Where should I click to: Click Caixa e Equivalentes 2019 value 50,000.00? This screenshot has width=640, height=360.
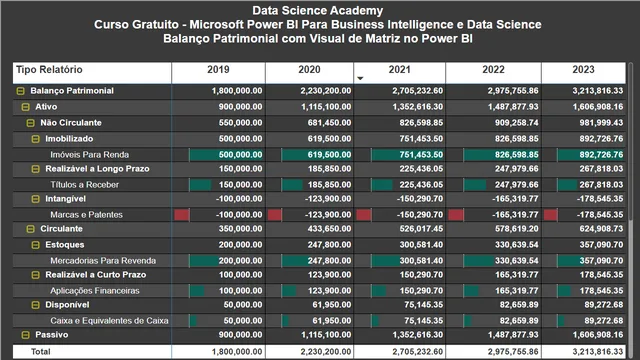[x=243, y=321]
